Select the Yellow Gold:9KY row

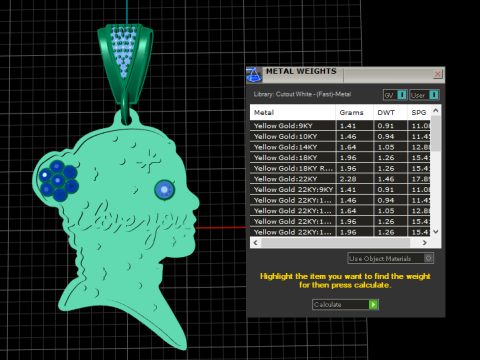(340, 126)
